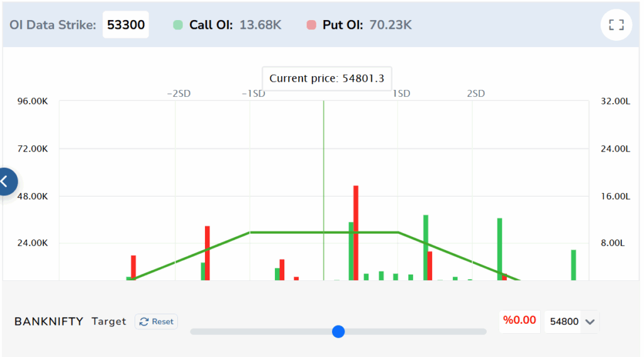Image resolution: width=644 pixels, height=357 pixels.
Task: Click the dropdown chevron next to 54800
Action: tap(590, 322)
